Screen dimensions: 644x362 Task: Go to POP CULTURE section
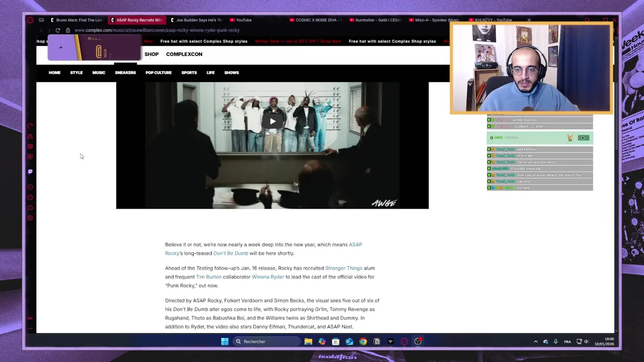click(158, 72)
